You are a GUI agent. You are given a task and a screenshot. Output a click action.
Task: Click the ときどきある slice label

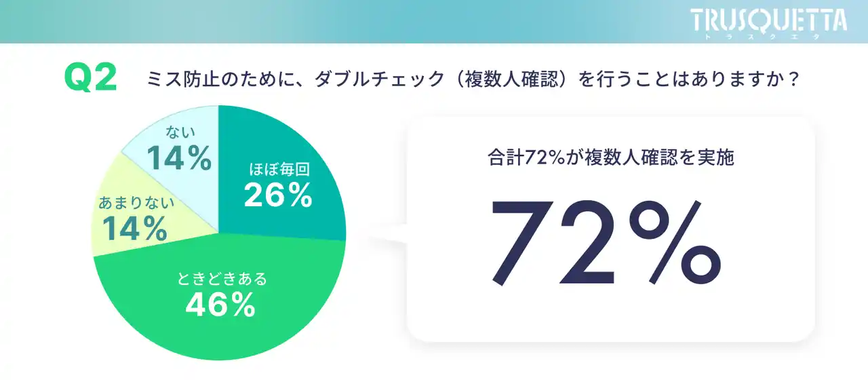point(222,279)
